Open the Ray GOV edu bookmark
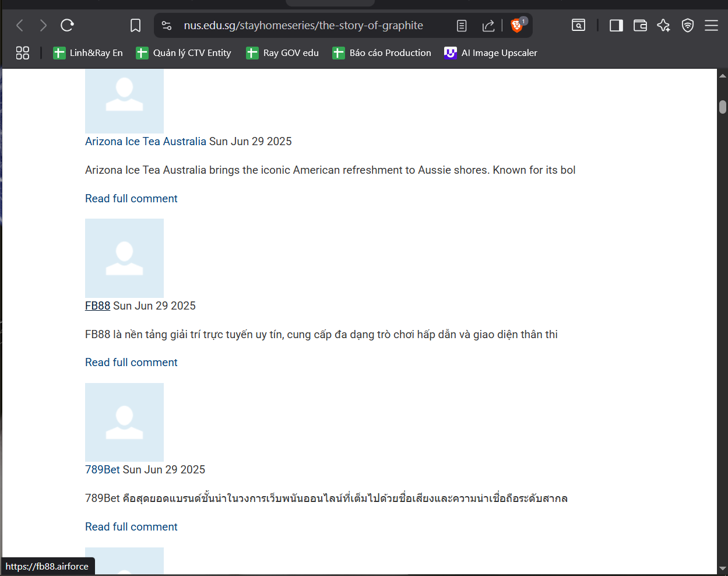The image size is (728, 576). 283,53
